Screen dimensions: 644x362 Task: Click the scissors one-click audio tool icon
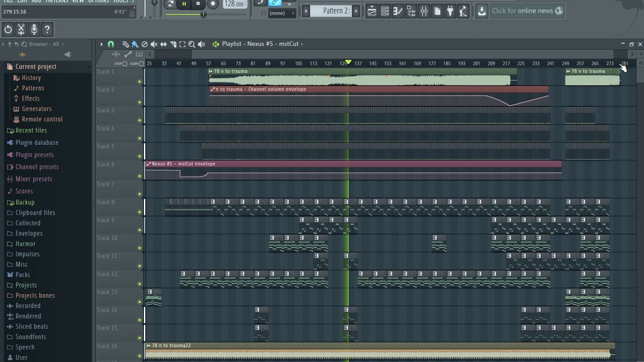[x=21, y=30]
